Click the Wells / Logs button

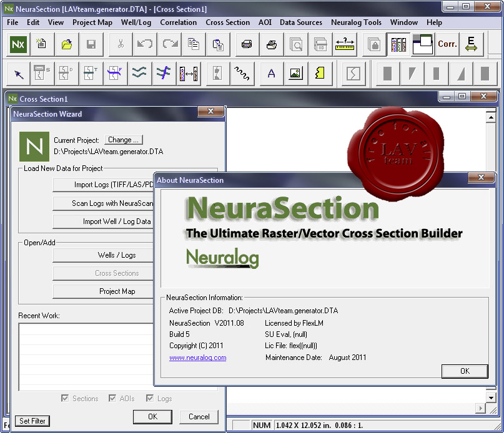pos(103,255)
